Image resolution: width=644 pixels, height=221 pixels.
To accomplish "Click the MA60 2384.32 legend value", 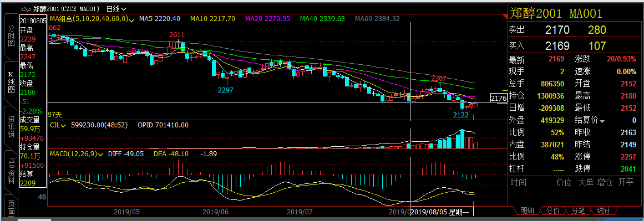I will 377,19.
